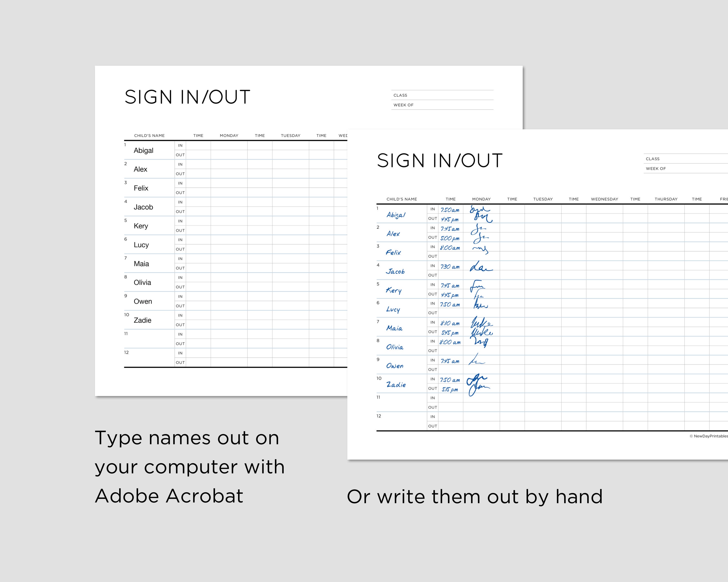This screenshot has height=582, width=728.
Task: Click the TUESDAY column header on the typed sheet
Action: (x=290, y=135)
